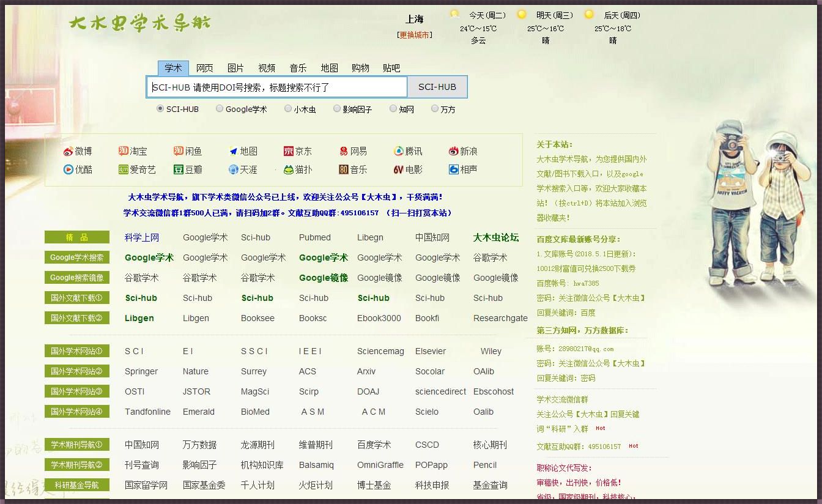822x504 pixels.
Task: Switch to the 地图 search tab
Action: [x=329, y=68]
